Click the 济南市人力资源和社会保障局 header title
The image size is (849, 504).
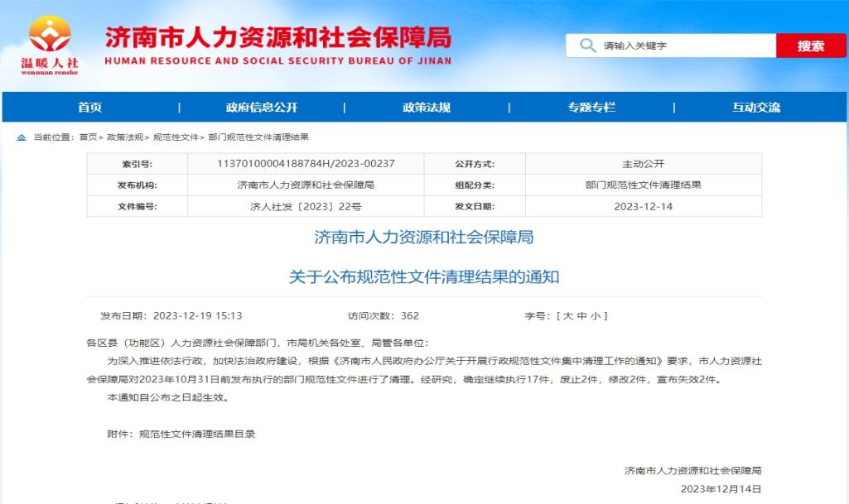277,37
